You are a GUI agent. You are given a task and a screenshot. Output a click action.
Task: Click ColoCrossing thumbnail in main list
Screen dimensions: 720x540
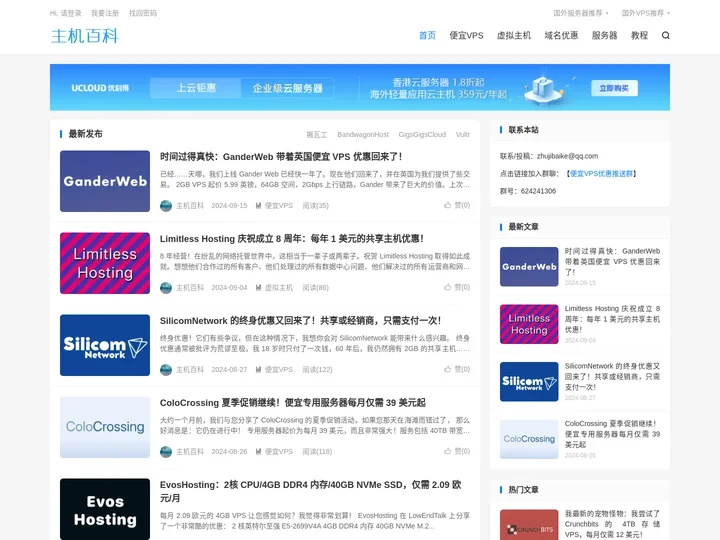[105, 427]
